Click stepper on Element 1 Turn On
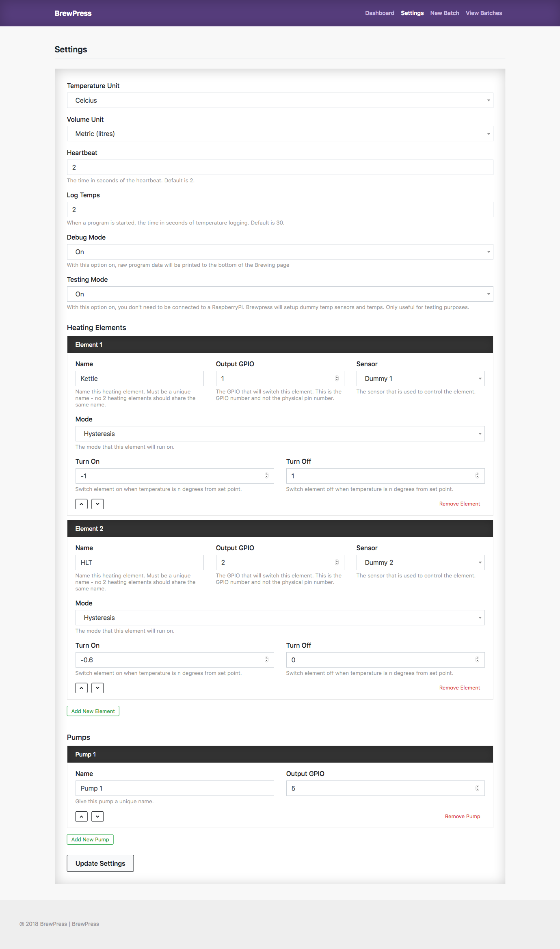The image size is (560, 949). pyautogui.click(x=266, y=476)
